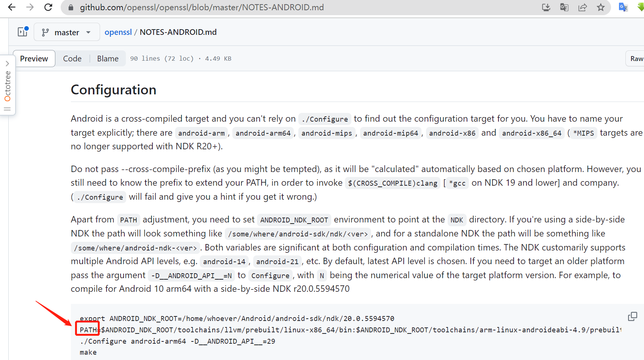This screenshot has width=644, height=360.
Task: Go back to the previous browser page
Action: coord(12,7)
